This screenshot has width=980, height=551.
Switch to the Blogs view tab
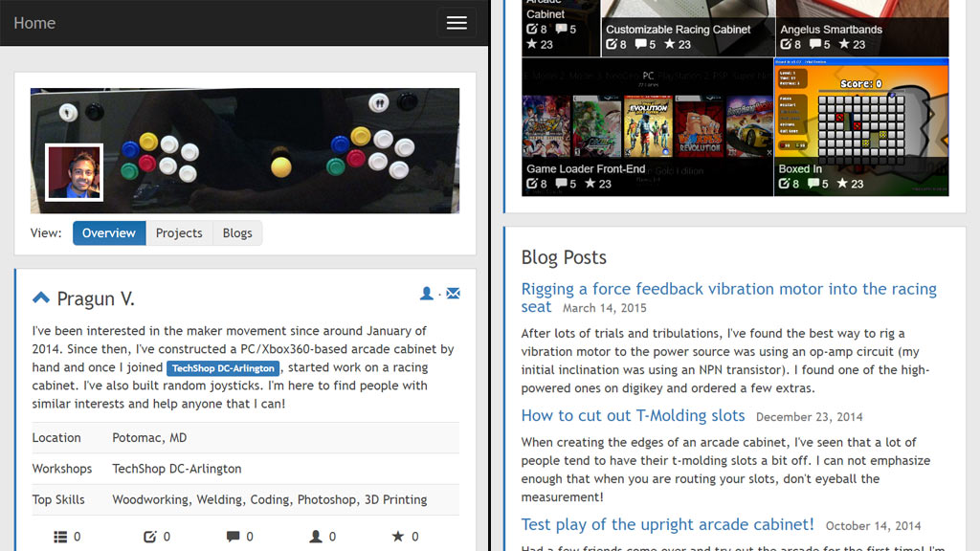tap(237, 233)
